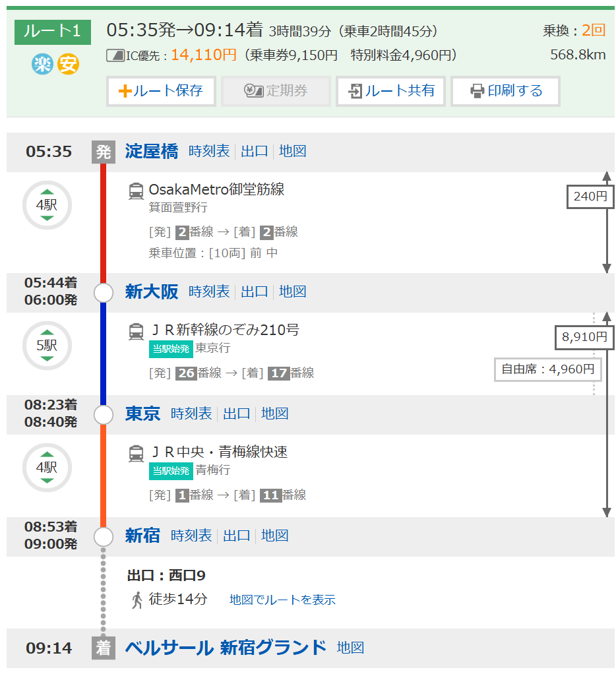Open the 淀屋橋 station link
Screen dimensions: 616x680
[152, 151]
